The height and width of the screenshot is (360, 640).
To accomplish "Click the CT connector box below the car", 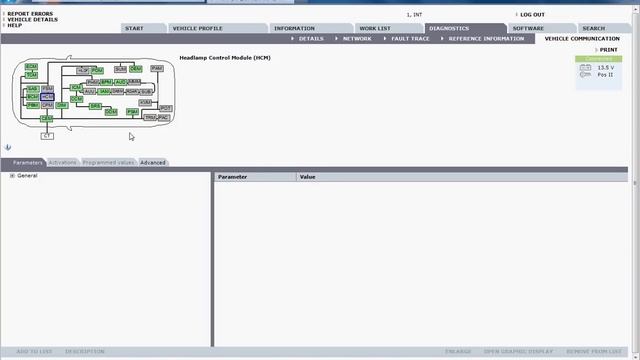I will [47, 136].
